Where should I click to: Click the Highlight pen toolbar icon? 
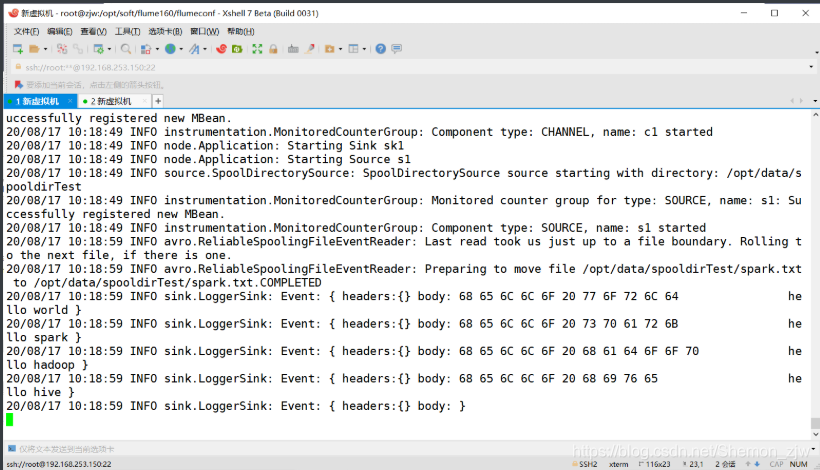[x=310, y=49]
